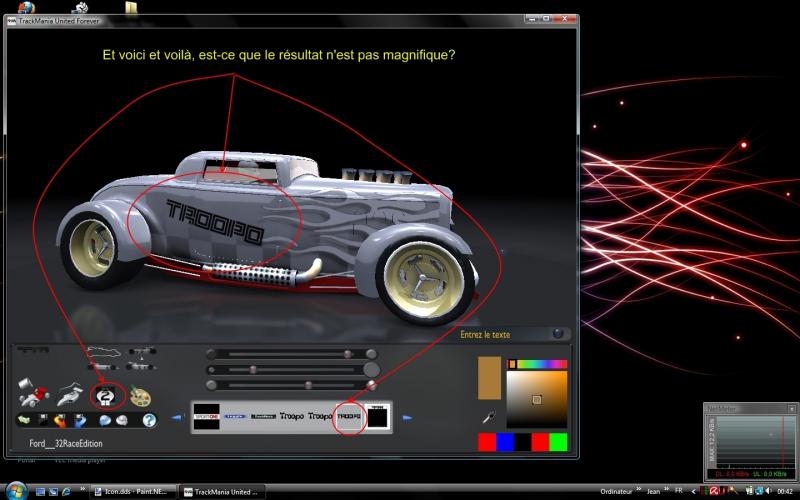Expand the Ordinateur toolbar chevron

(x=638, y=490)
